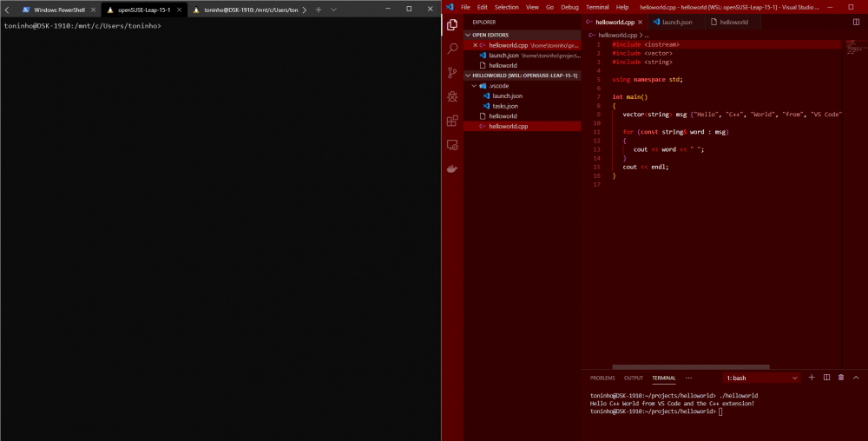The height and width of the screenshot is (441, 868).
Task: Open the Terminal menu in menu bar
Action: [x=597, y=7]
